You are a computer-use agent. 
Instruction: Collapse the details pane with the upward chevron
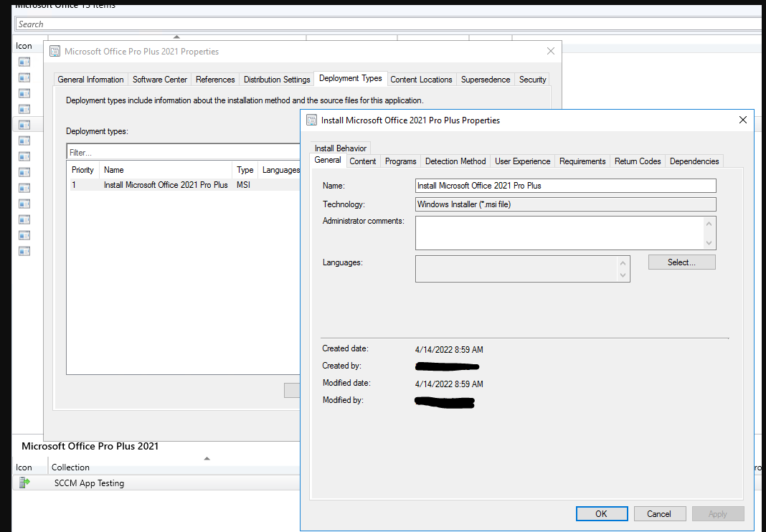207,457
